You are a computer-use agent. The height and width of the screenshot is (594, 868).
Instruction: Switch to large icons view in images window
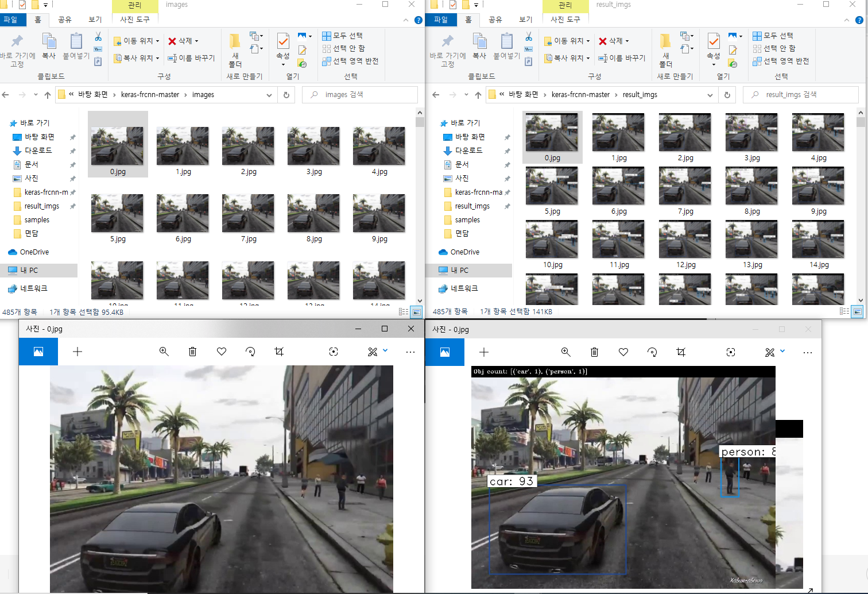[x=417, y=312]
